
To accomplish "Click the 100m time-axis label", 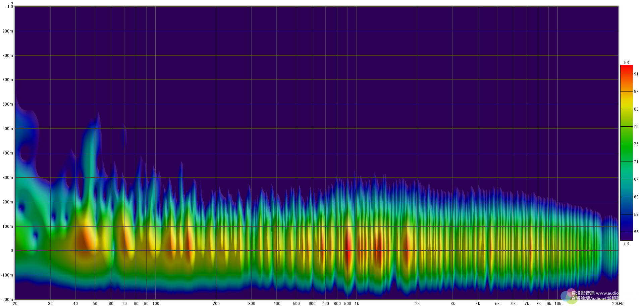I will coord(8,227).
